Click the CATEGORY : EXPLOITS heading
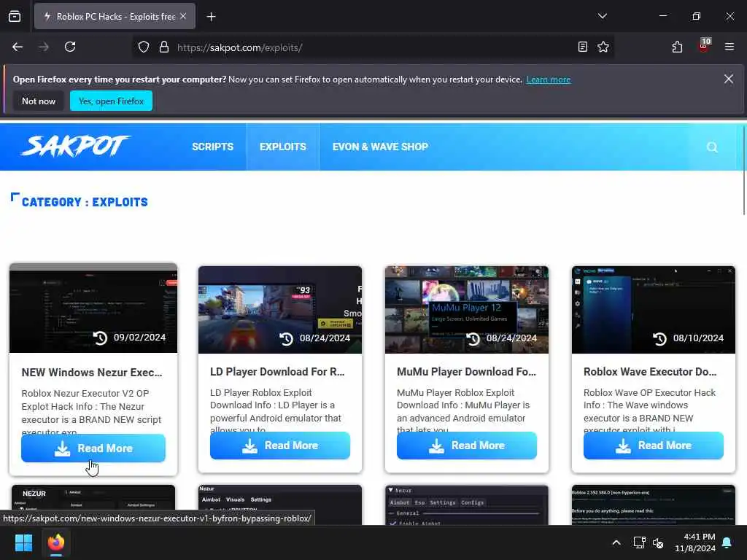The height and width of the screenshot is (560, 747). coord(85,203)
